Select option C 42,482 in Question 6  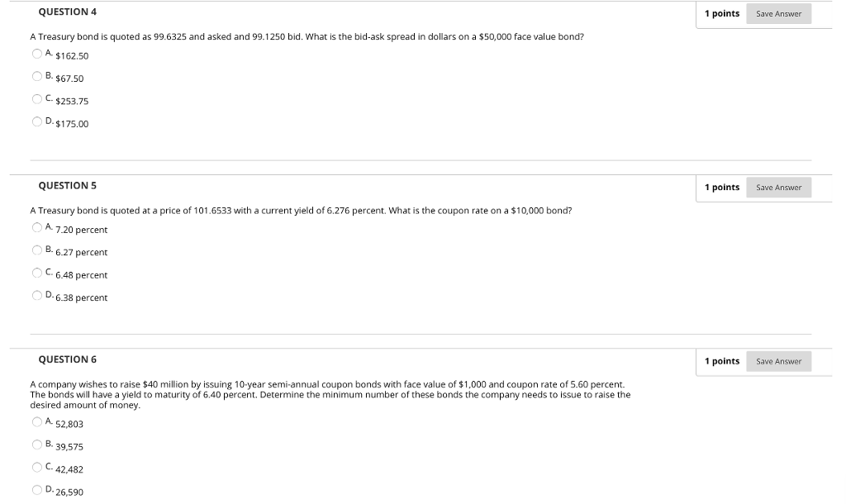coord(36,467)
